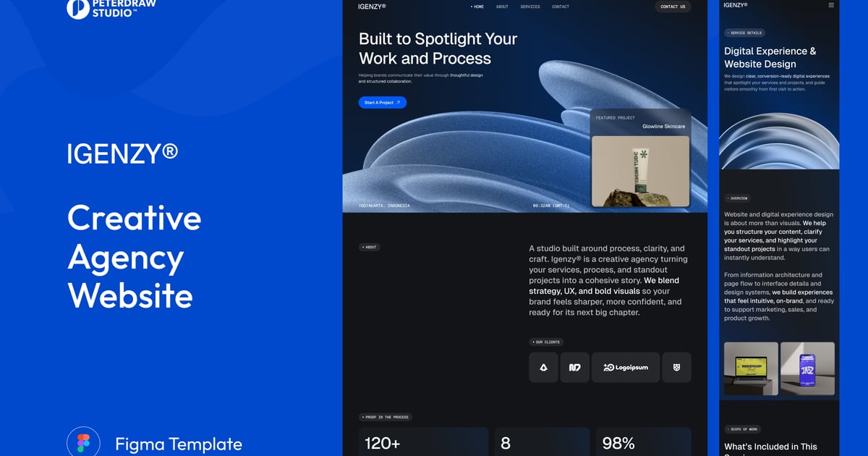Click the IGENZY logo in mobile header

pyautogui.click(x=736, y=5)
